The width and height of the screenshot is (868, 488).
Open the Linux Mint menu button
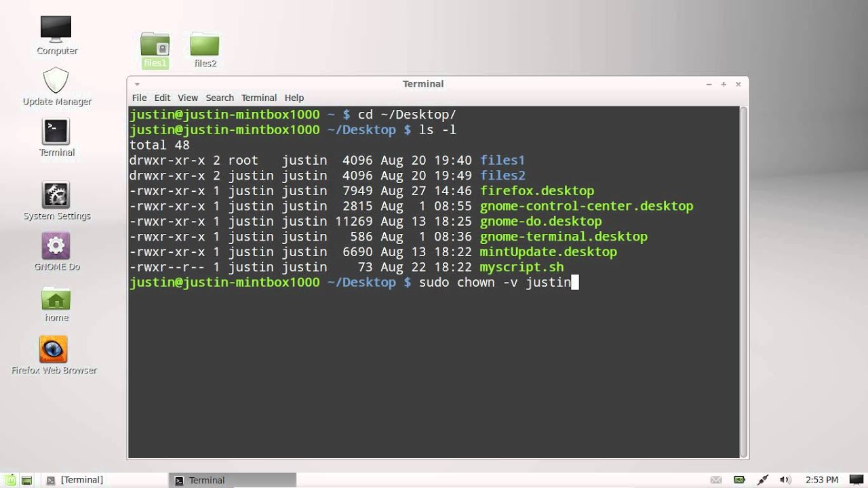pyautogui.click(x=10, y=480)
